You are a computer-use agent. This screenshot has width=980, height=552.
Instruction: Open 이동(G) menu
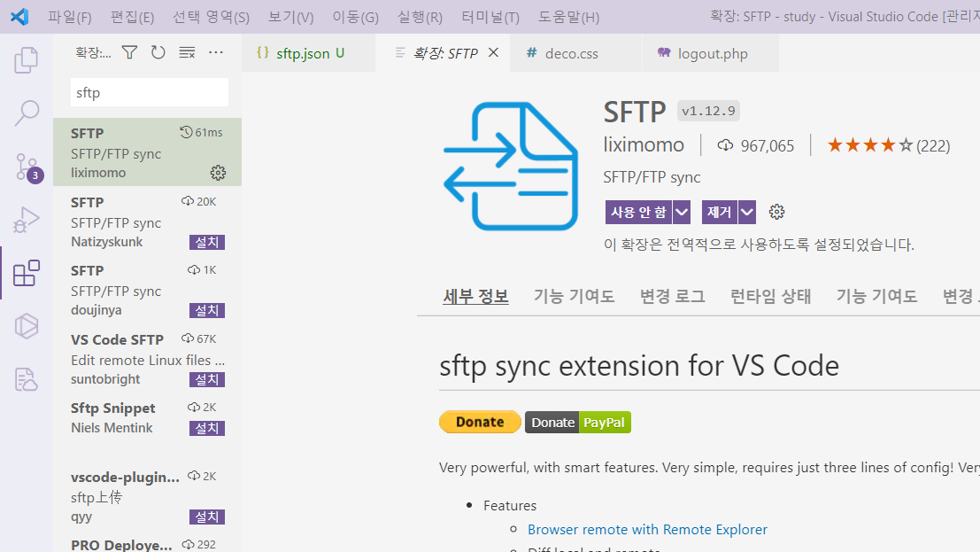click(x=355, y=17)
